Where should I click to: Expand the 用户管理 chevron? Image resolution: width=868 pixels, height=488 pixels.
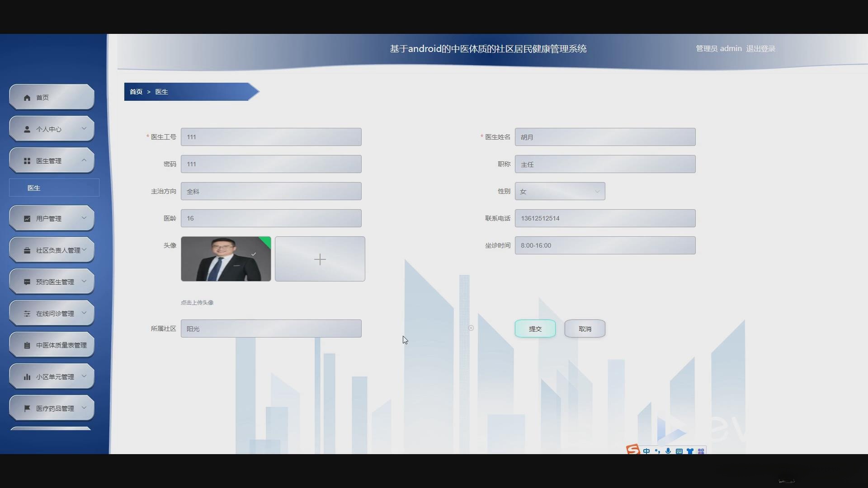pyautogui.click(x=84, y=218)
